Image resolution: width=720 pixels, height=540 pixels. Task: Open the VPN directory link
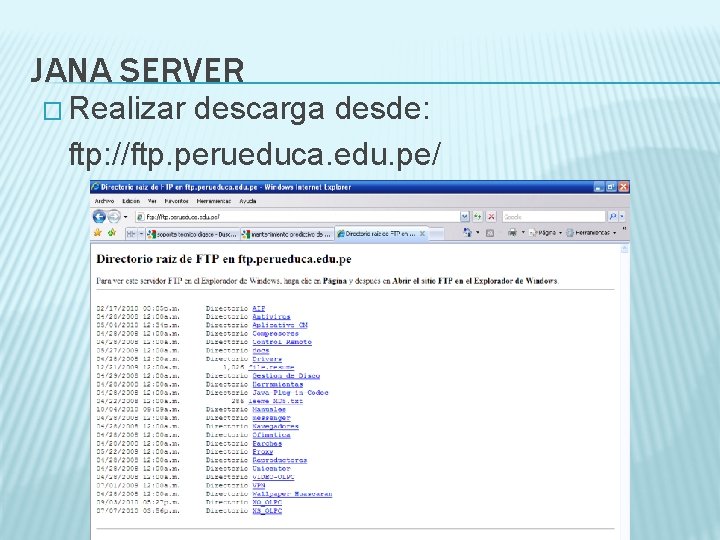pos(259,485)
